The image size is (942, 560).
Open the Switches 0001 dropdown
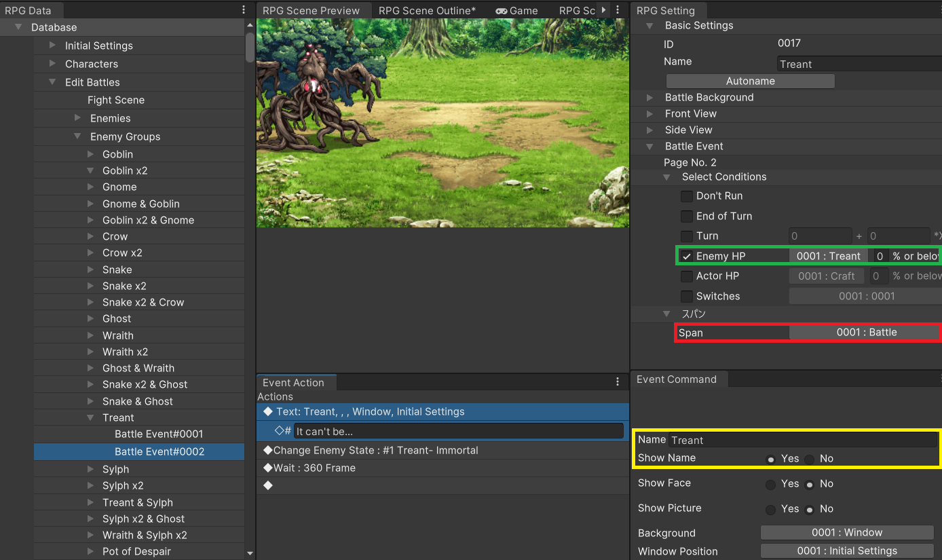tap(865, 296)
